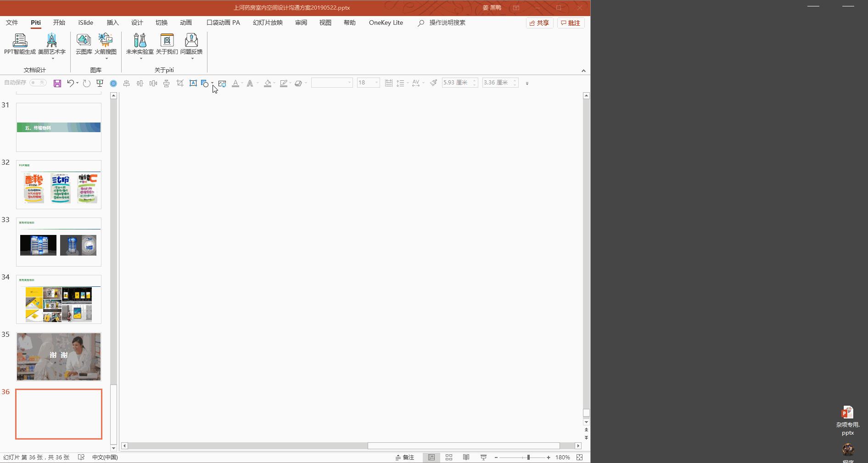This screenshot has height=463, width=868.
Task: Click the blue circle shape icon
Action: pyautogui.click(x=113, y=83)
